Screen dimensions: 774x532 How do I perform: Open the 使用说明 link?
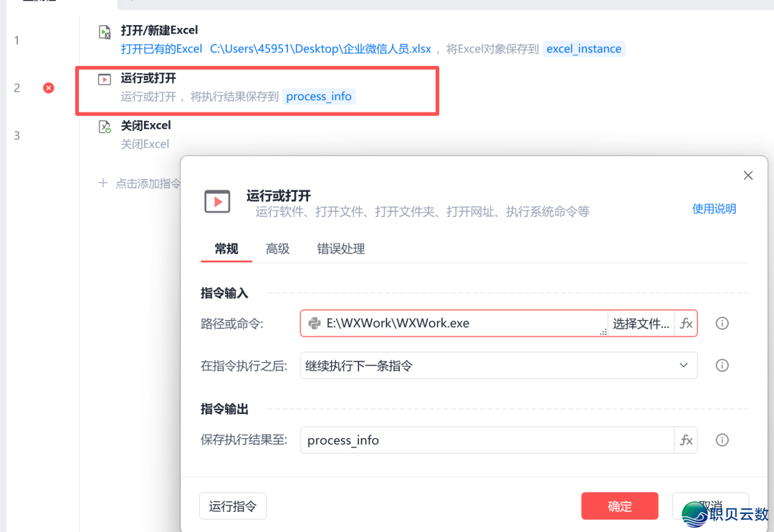point(714,208)
